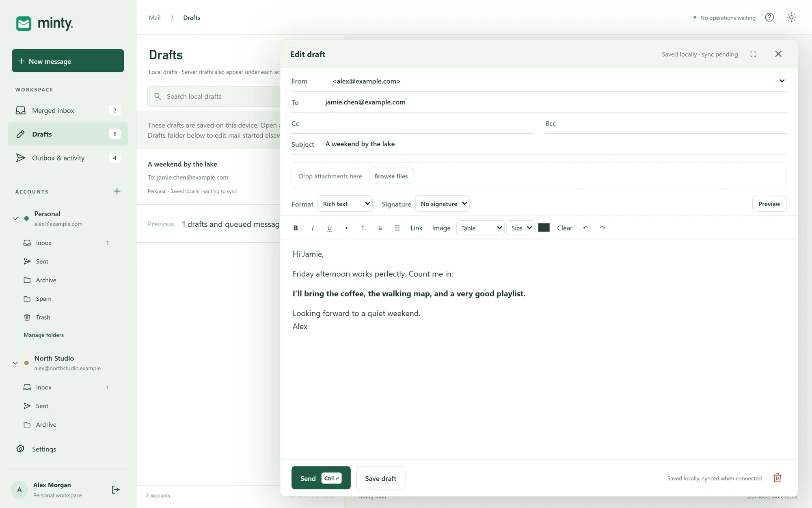
Task: Click the Send button
Action: pos(321,478)
